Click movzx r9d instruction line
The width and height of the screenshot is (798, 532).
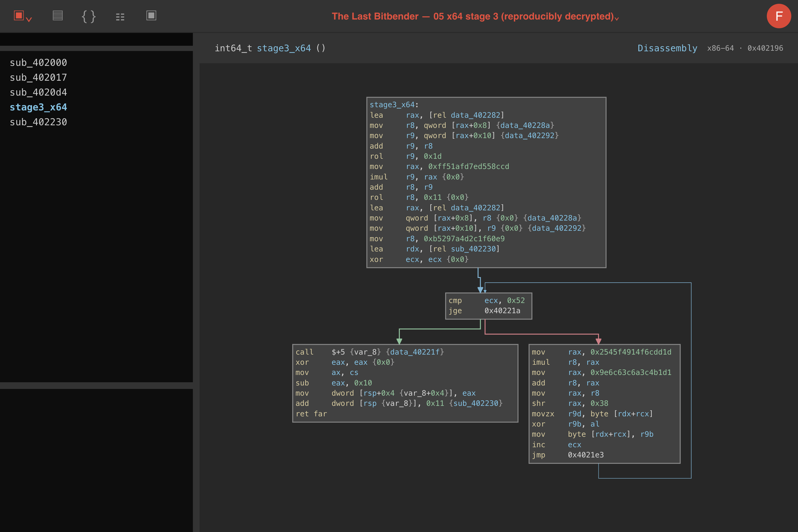[x=592, y=414]
